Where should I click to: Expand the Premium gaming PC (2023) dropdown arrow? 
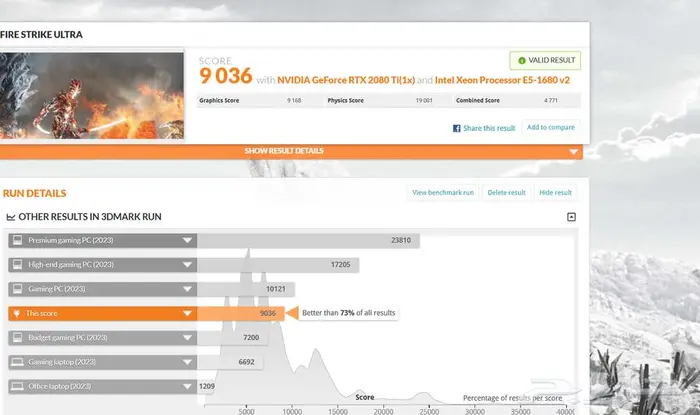[187, 241]
